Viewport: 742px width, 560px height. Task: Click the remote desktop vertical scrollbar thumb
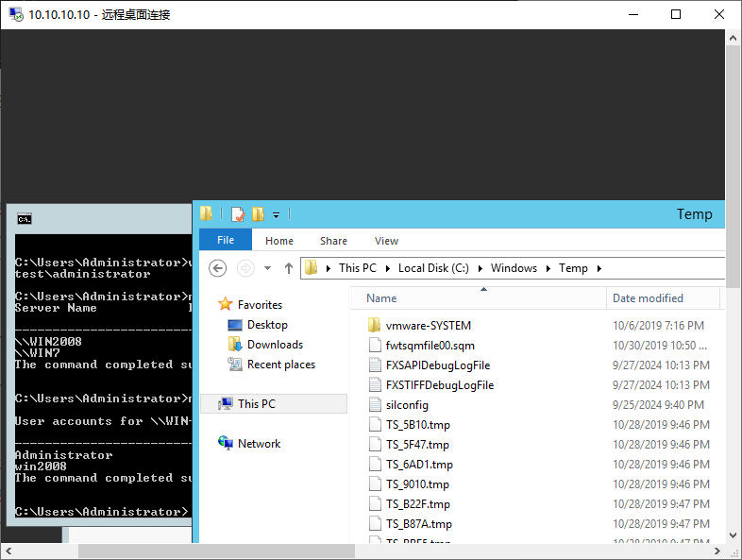tap(733, 166)
